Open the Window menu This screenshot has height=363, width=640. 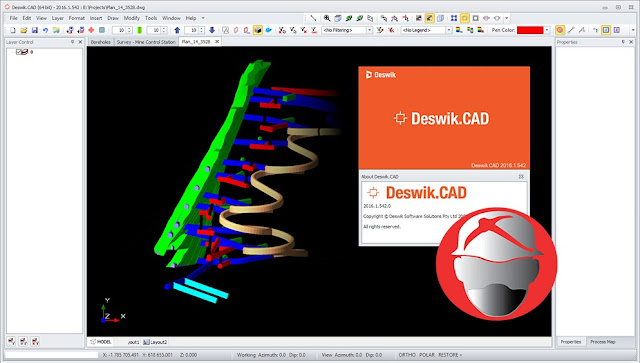pos(171,18)
